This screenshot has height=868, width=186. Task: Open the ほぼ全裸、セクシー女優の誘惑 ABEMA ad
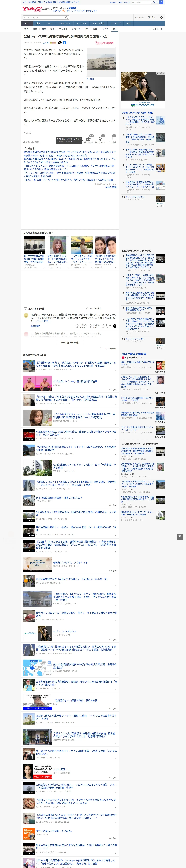(75, 381)
